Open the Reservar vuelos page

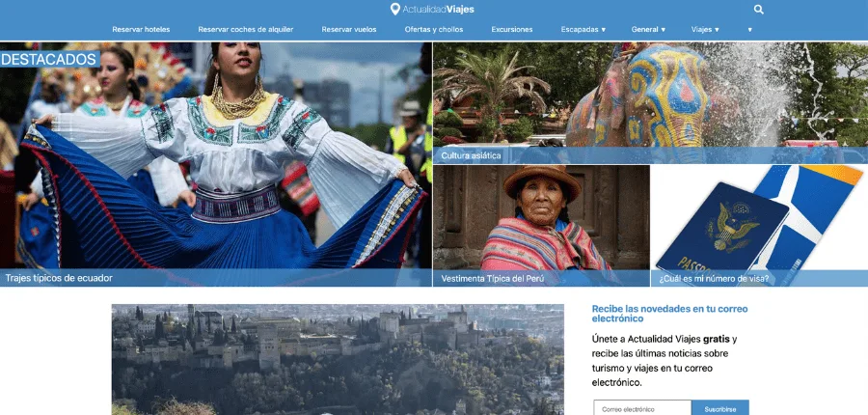(349, 29)
